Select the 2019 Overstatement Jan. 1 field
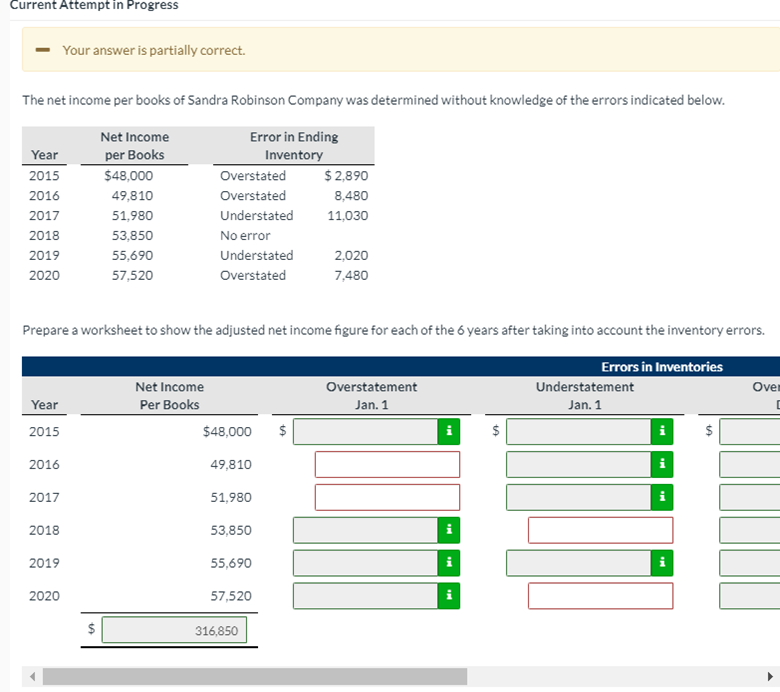This screenshot has height=692, width=780. [x=366, y=563]
